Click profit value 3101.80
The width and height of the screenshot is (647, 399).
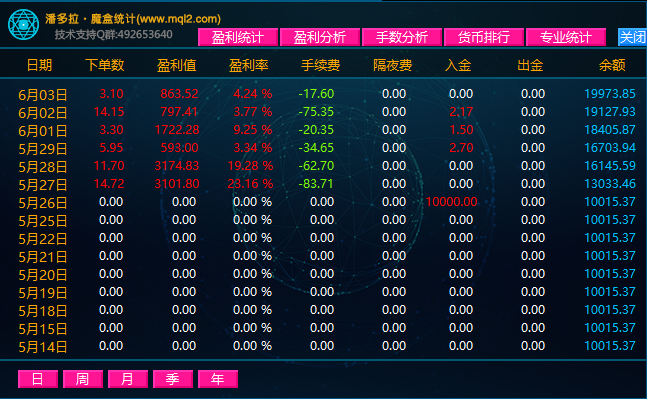coord(177,184)
